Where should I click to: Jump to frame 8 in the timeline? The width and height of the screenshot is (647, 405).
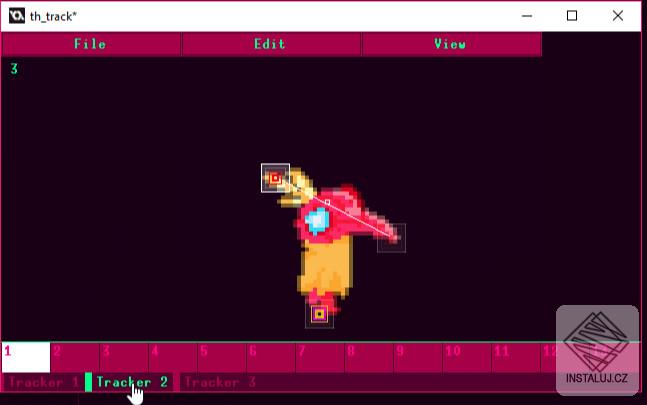tap(369, 357)
